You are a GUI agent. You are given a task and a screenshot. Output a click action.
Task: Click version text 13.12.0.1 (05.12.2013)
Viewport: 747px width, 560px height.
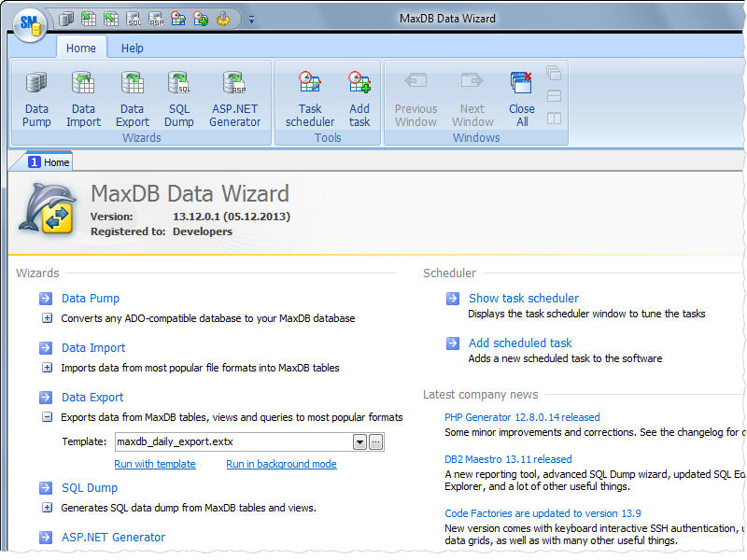(232, 217)
